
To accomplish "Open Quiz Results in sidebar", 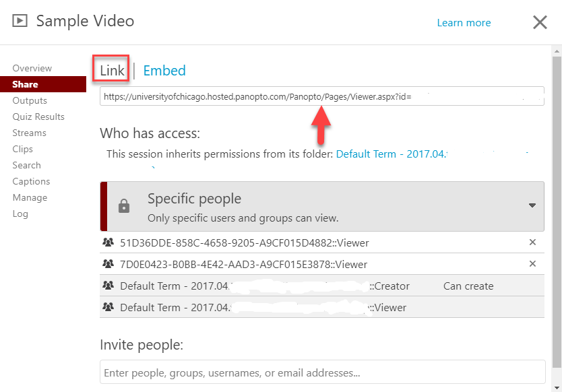I will click(38, 117).
